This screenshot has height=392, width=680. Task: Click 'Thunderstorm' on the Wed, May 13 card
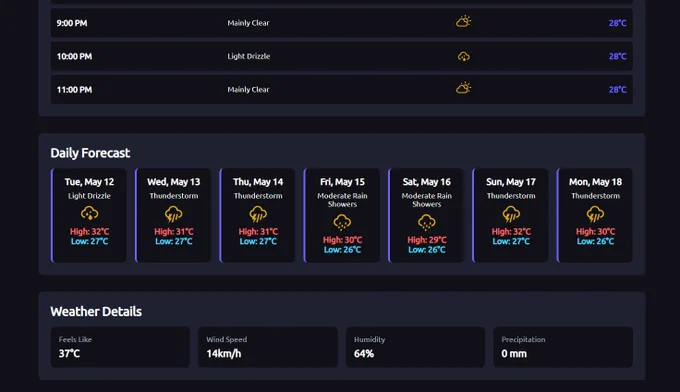coord(173,196)
